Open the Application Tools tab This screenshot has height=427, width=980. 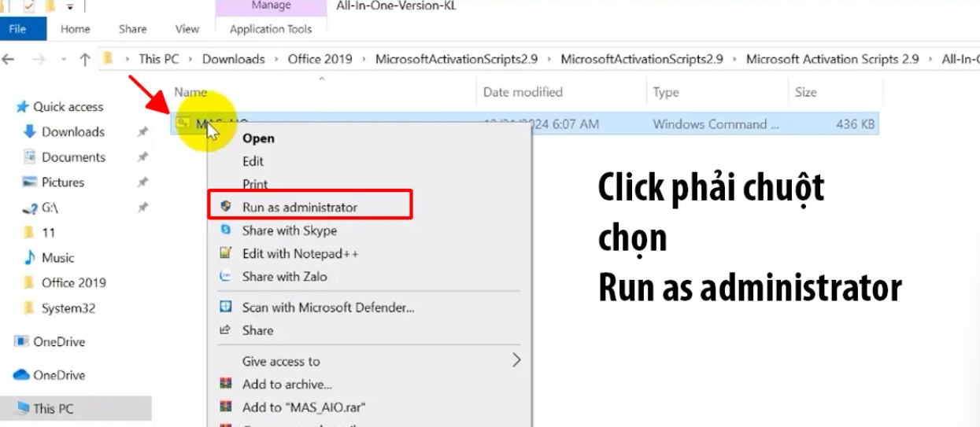(x=271, y=29)
